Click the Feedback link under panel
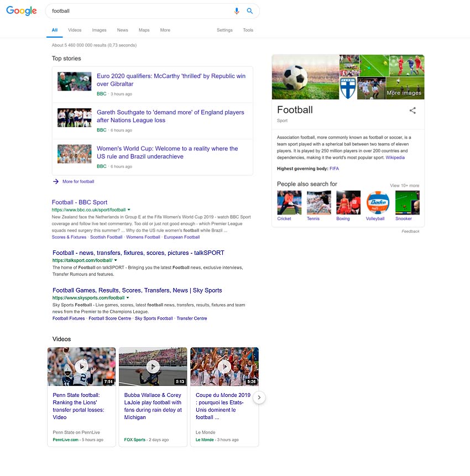This screenshot has height=476, width=470. tap(410, 231)
